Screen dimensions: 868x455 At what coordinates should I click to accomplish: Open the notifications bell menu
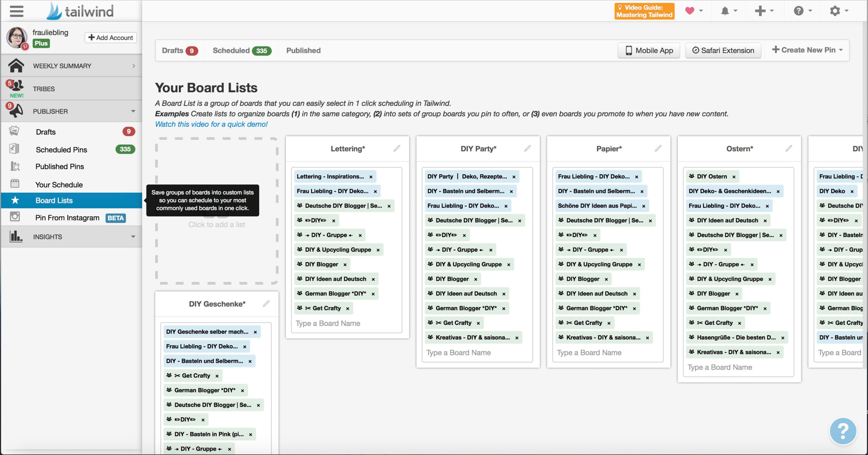725,11
